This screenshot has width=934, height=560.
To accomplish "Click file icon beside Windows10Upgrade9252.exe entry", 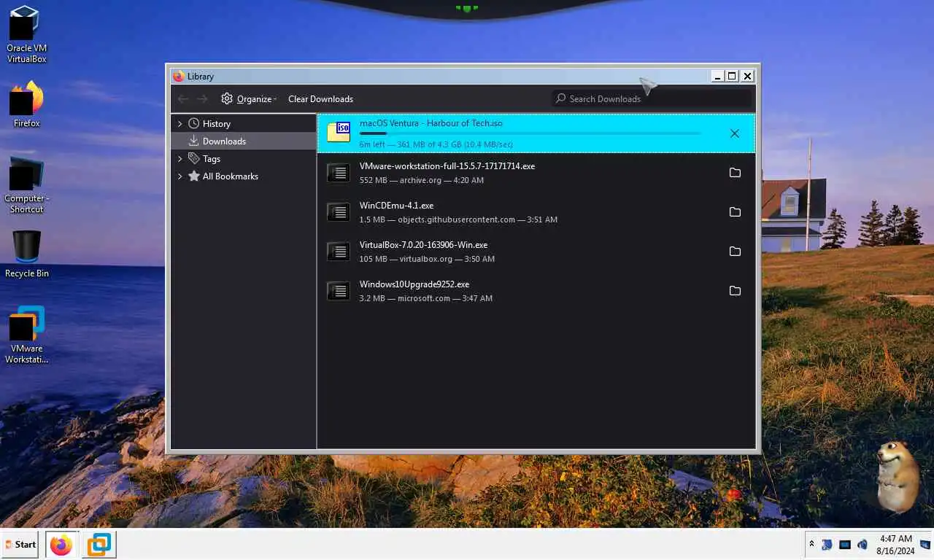I will 339,291.
